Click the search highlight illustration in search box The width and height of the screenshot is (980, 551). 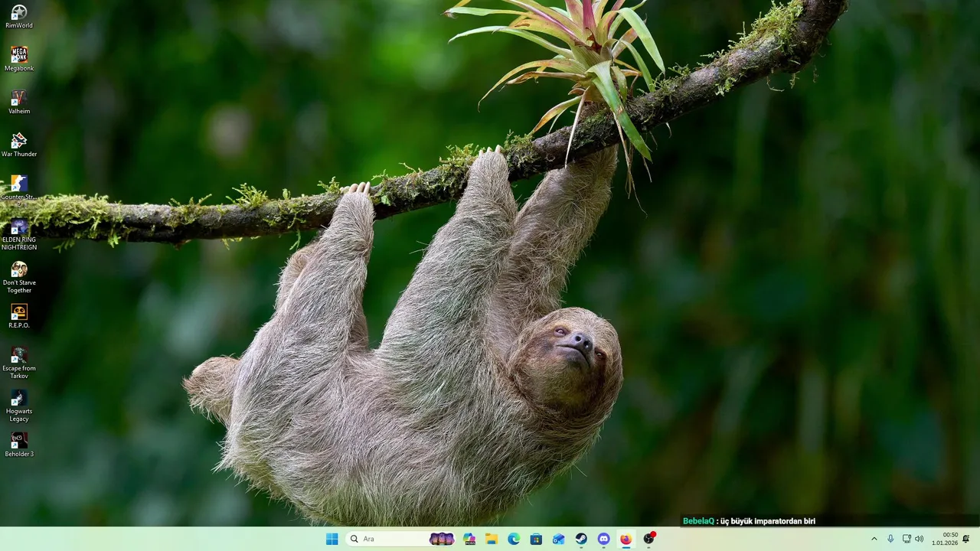click(x=442, y=539)
